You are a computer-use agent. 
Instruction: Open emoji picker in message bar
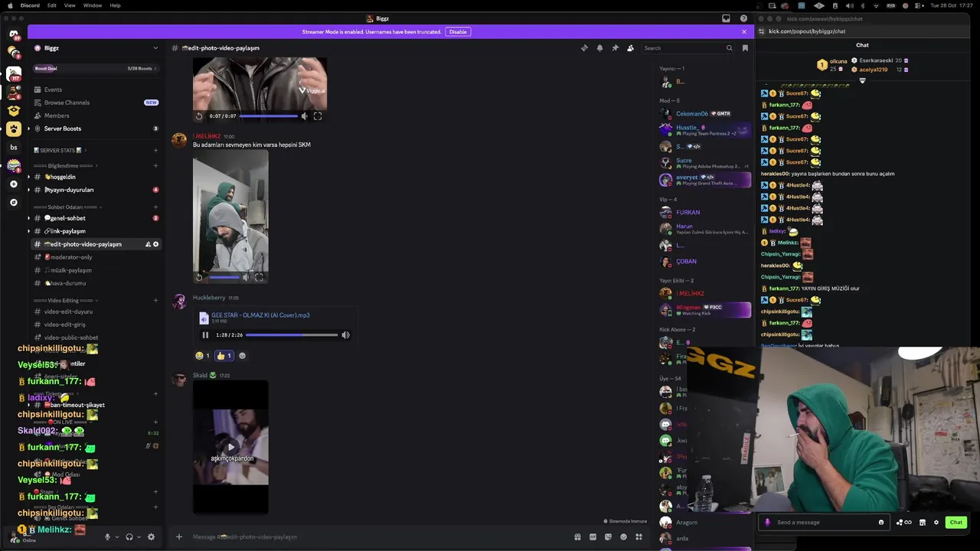click(x=623, y=536)
